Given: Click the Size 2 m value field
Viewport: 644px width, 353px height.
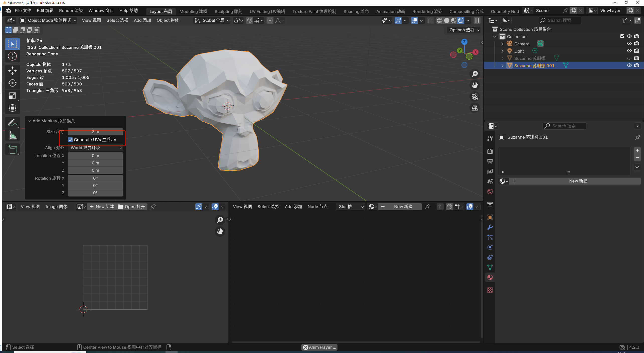Looking at the screenshot, I should [96, 132].
